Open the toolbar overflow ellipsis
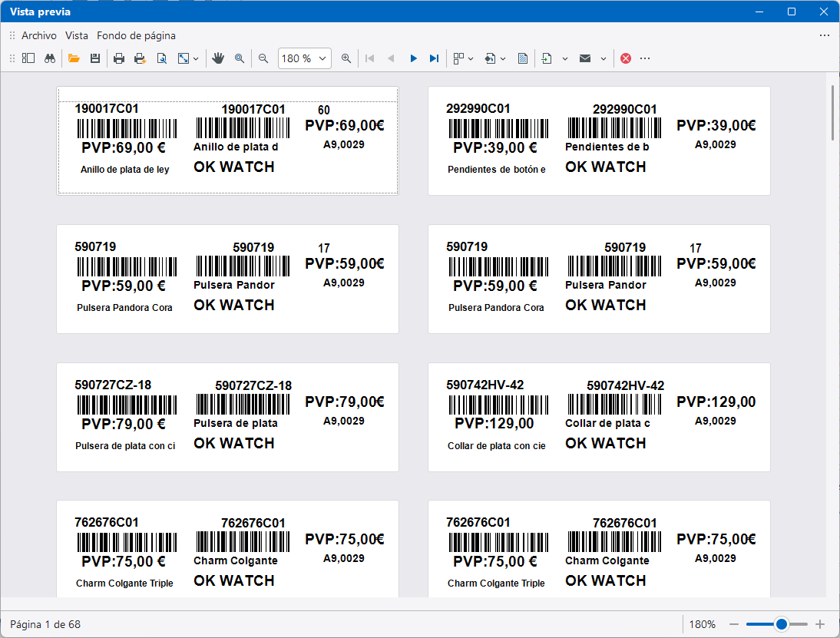Screen dimensions: 840x638 tap(645, 58)
